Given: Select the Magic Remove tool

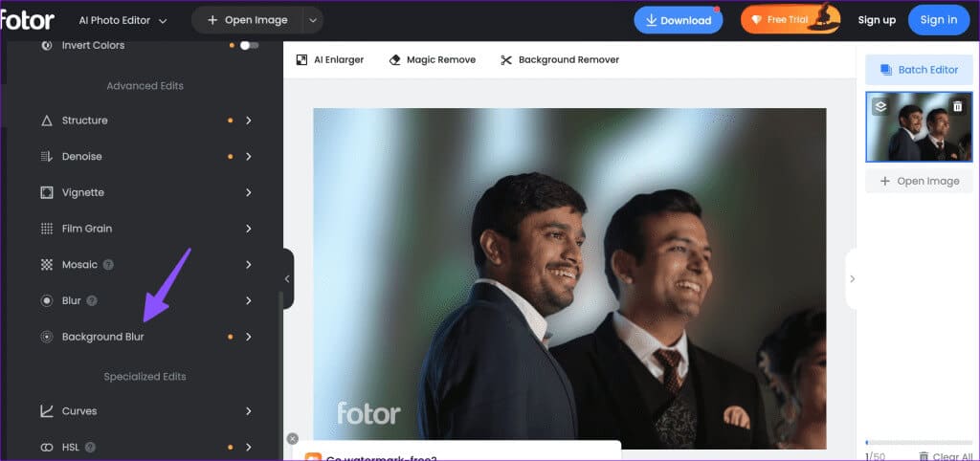Looking at the screenshot, I should tap(432, 60).
